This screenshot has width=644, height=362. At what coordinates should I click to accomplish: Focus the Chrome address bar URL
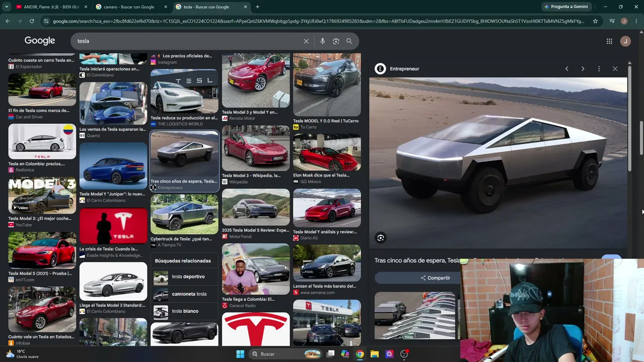click(318, 21)
